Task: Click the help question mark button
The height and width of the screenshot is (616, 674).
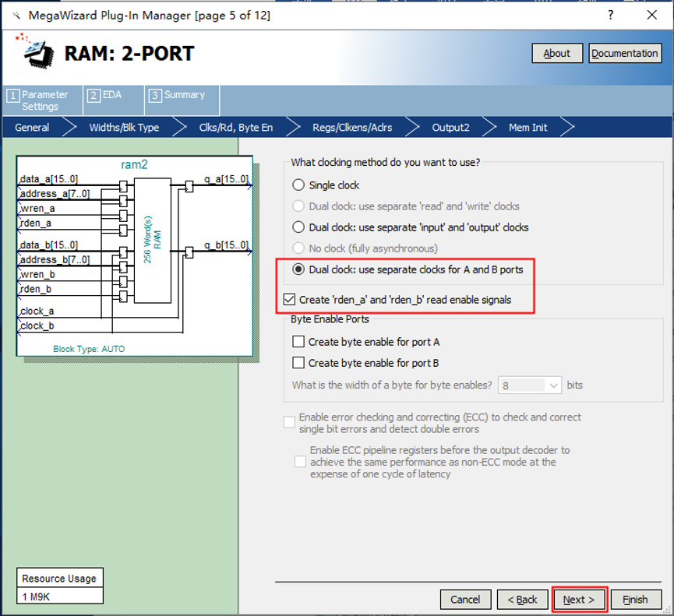Action: pos(610,15)
